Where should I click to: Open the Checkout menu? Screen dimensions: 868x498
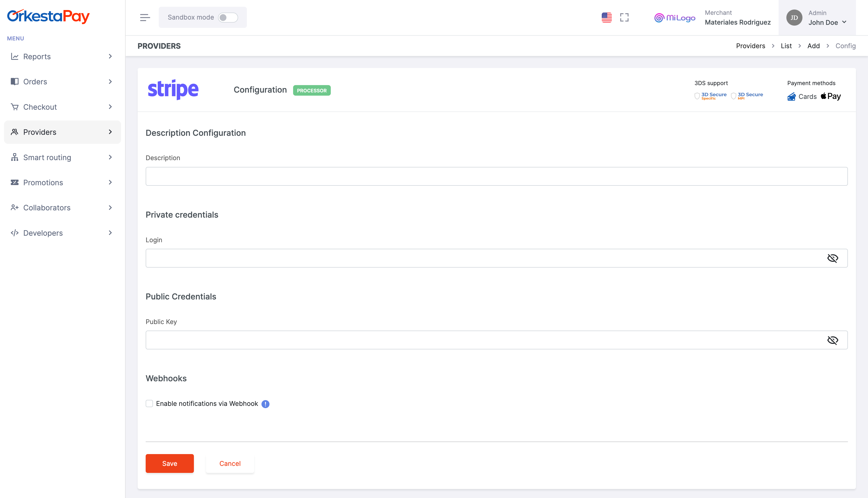[62, 107]
